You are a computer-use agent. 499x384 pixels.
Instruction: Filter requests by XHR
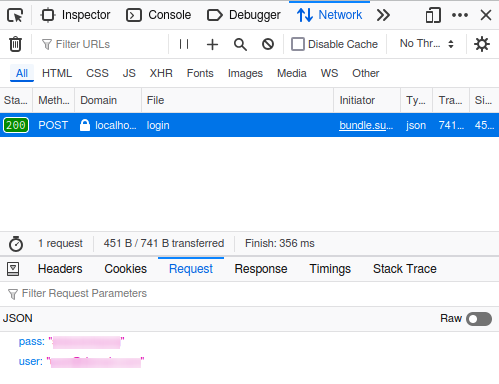pos(161,73)
